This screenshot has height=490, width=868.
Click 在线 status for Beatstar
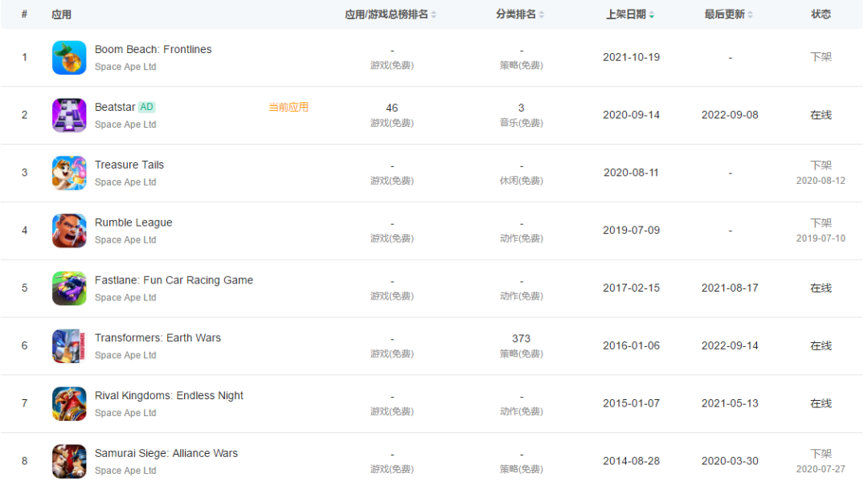pos(821,115)
